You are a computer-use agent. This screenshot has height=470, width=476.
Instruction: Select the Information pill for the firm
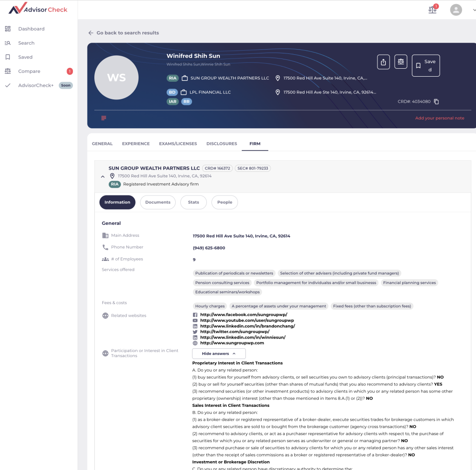[117, 202]
